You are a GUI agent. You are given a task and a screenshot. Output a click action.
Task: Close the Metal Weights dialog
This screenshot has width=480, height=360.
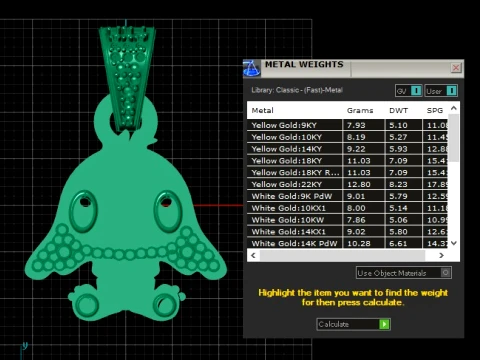point(456,68)
